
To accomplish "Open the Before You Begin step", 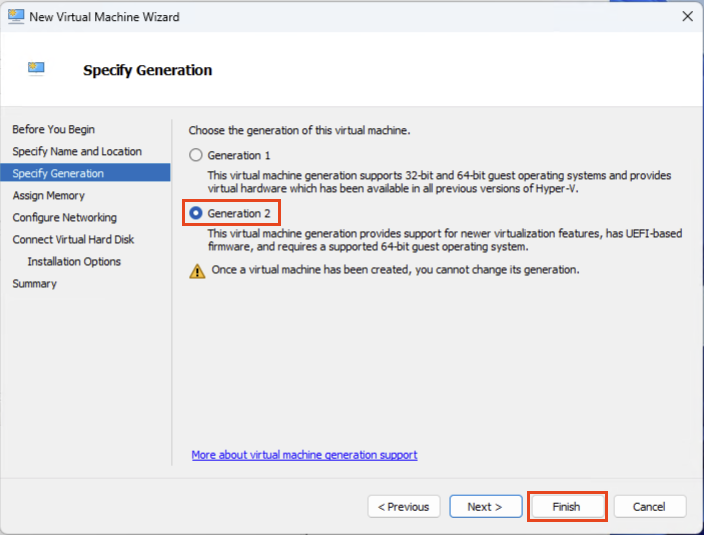I will click(x=53, y=129).
